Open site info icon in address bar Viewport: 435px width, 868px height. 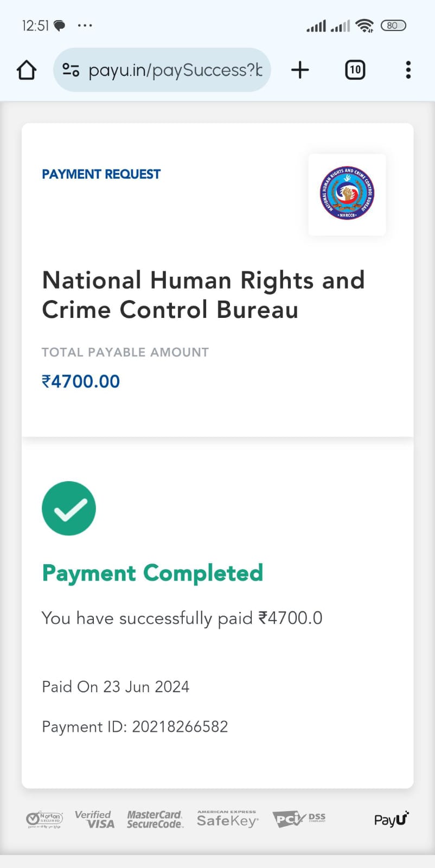tap(71, 70)
